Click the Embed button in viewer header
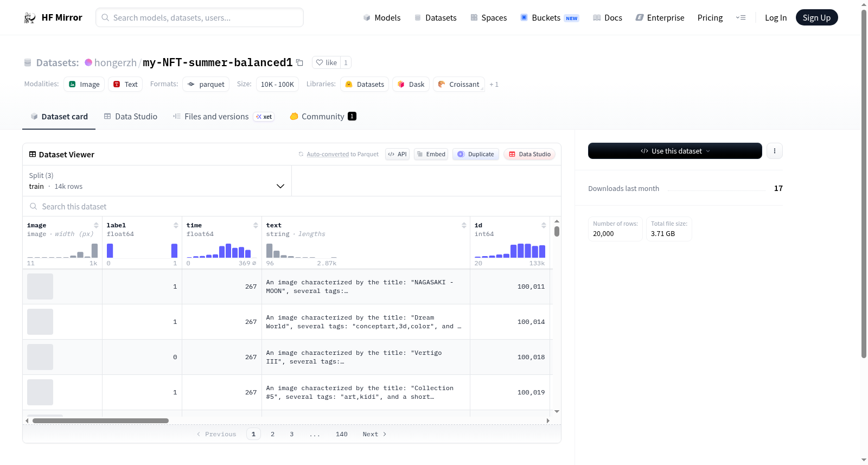This screenshot has width=868, height=465. click(x=431, y=154)
